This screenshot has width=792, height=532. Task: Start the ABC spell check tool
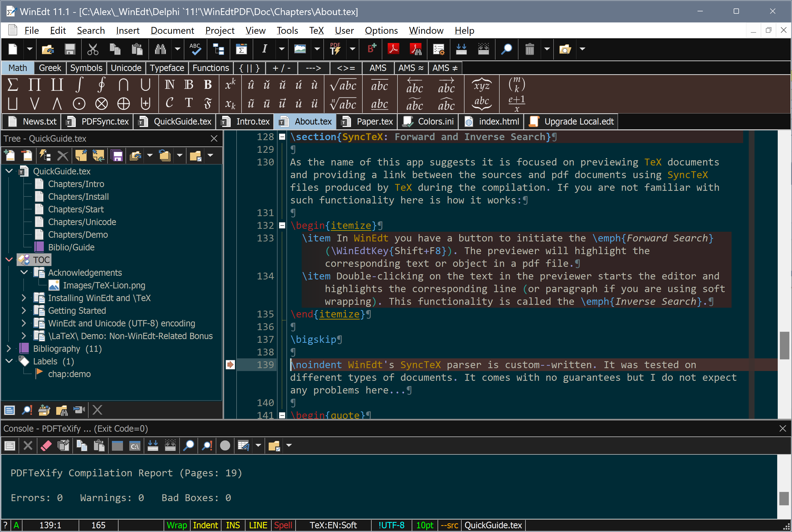196,49
